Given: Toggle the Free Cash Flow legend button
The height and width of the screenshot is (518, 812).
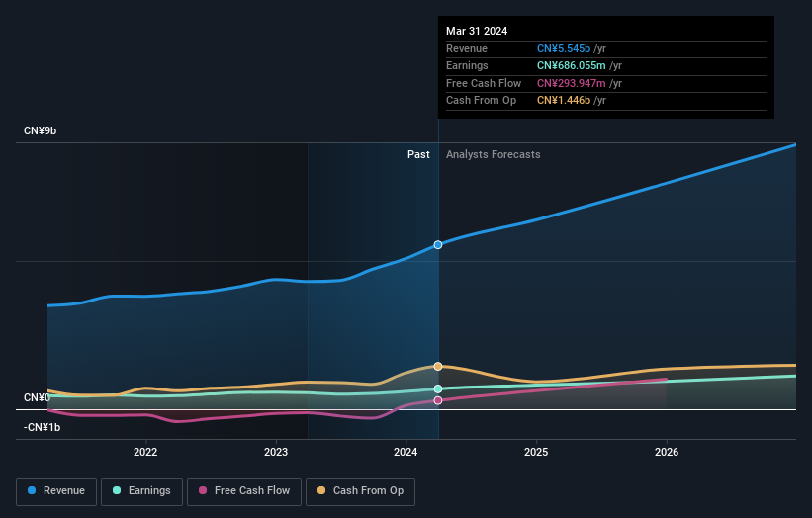Looking at the screenshot, I should point(244,491).
